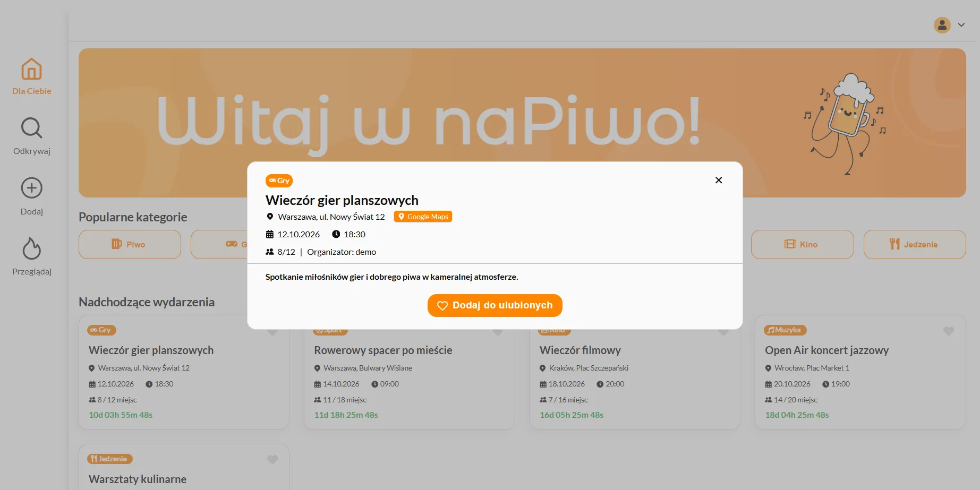Click the Gry badge in dialog
980x490 pixels.
279,180
